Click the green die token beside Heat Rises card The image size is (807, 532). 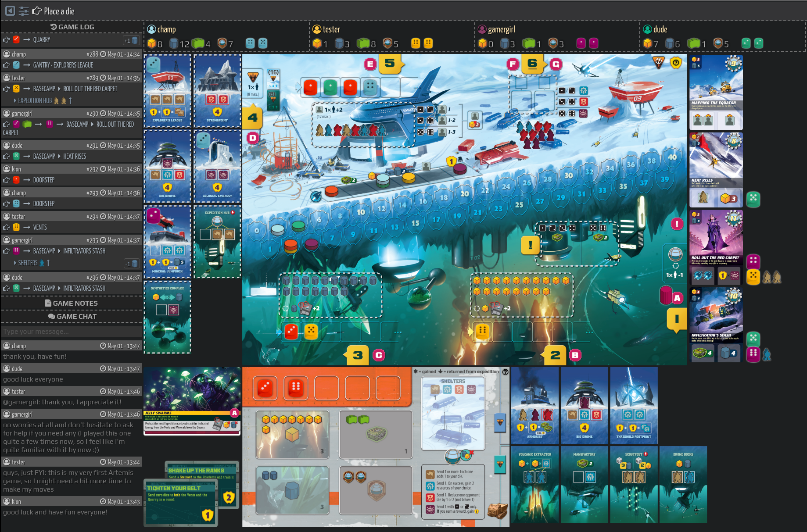(x=753, y=199)
